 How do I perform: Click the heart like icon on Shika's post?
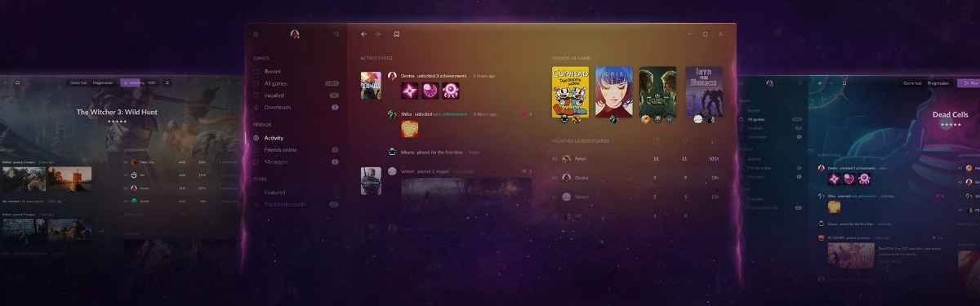point(523,114)
